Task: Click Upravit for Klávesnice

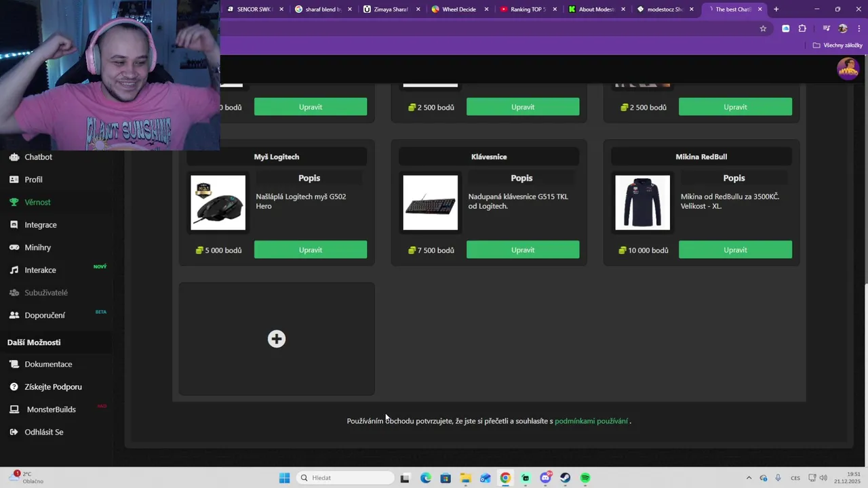Action: 523,250
